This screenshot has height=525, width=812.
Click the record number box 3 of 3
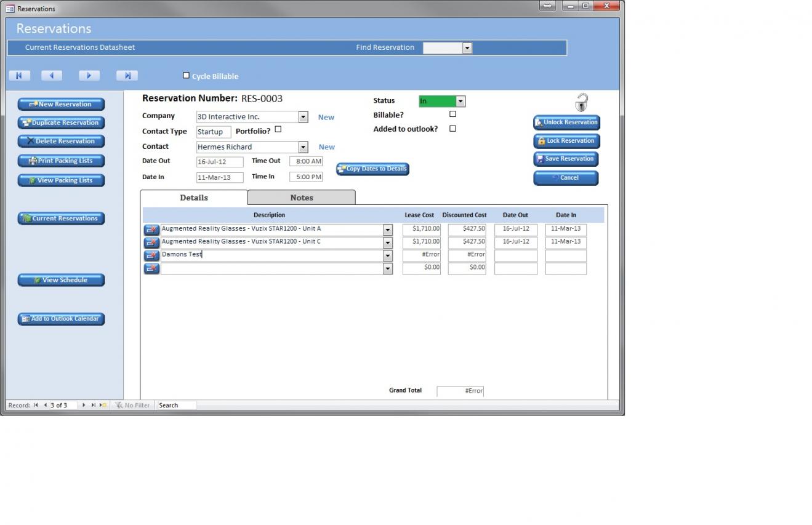point(63,405)
